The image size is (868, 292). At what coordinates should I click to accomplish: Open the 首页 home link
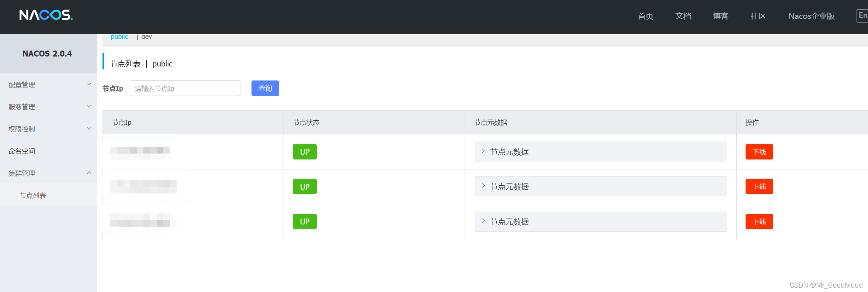pyautogui.click(x=645, y=16)
